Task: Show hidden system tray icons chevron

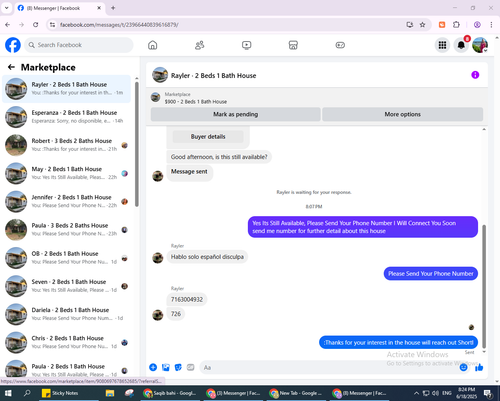Action: coord(416,393)
